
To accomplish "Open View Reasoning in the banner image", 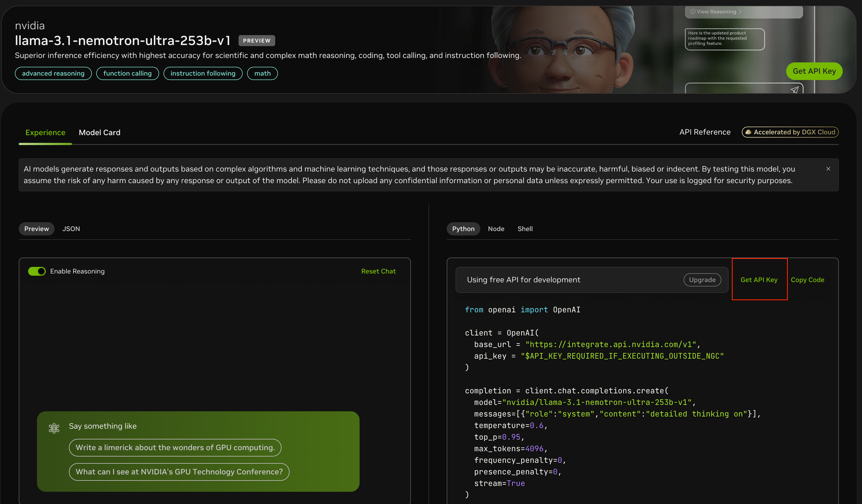I will point(716,12).
